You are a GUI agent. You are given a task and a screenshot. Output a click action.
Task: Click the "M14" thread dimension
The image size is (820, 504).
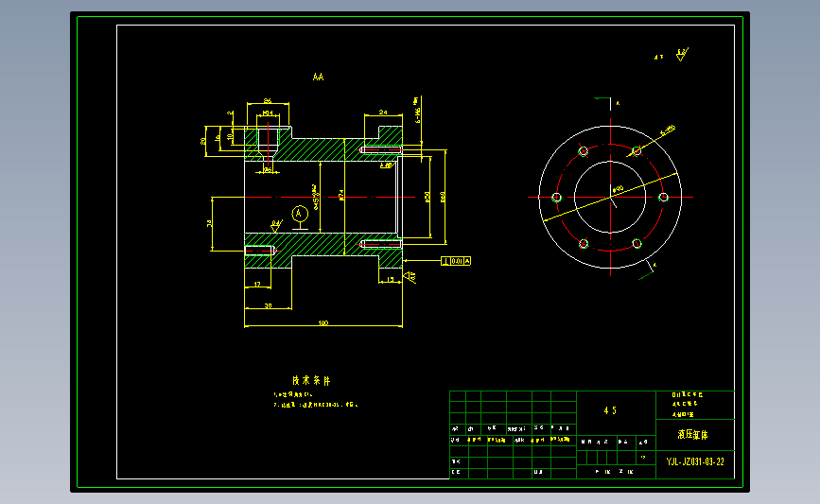(x=268, y=113)
